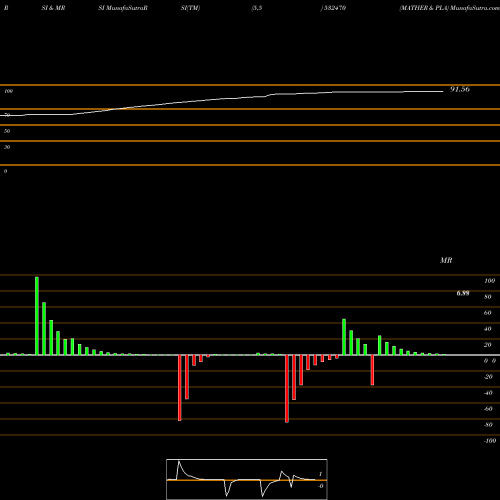
Task: Click the 40 label on MR axis
Action: (x=488, y=329)
